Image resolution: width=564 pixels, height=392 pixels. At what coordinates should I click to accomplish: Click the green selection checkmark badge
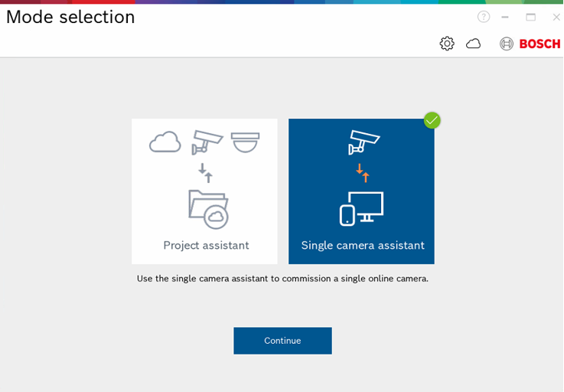click(x=432, y=120)
